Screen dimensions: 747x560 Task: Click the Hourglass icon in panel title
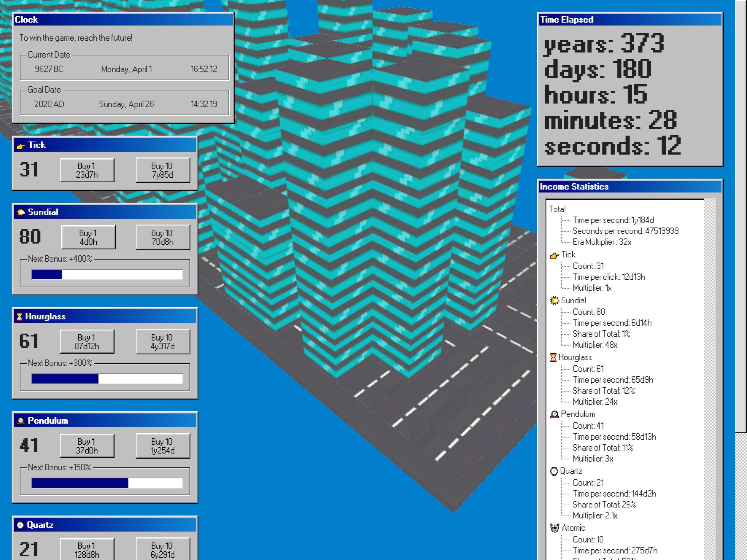click(x=19, y=316)
